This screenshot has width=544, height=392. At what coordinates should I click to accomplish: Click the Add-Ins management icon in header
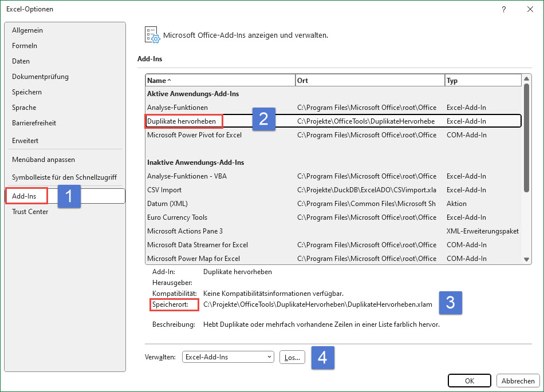152,35
